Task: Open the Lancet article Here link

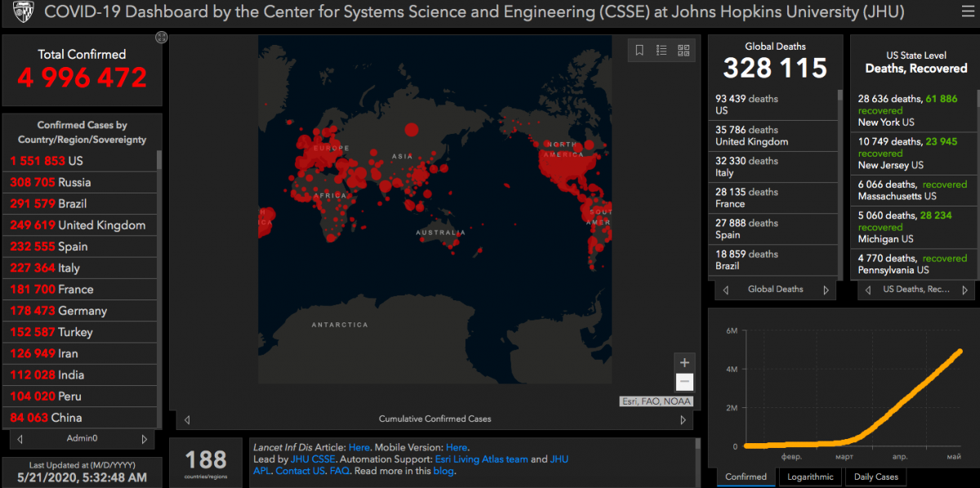Action: pyautogui.click(x=359, y=447)
